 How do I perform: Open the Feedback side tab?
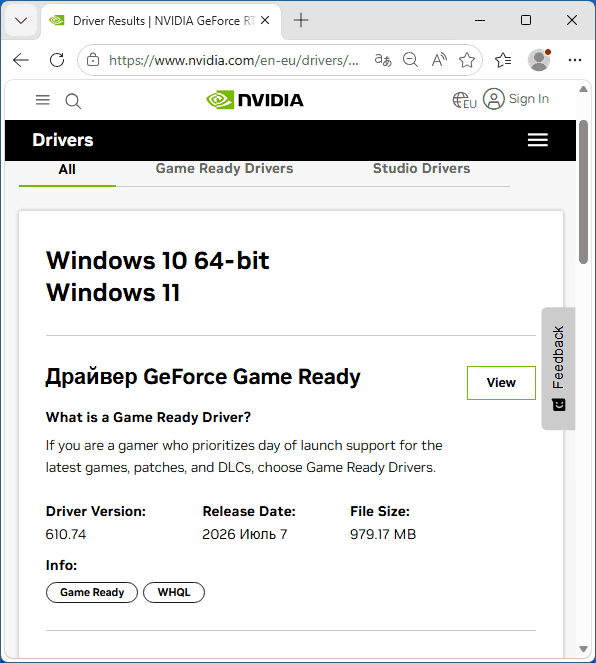558,368
